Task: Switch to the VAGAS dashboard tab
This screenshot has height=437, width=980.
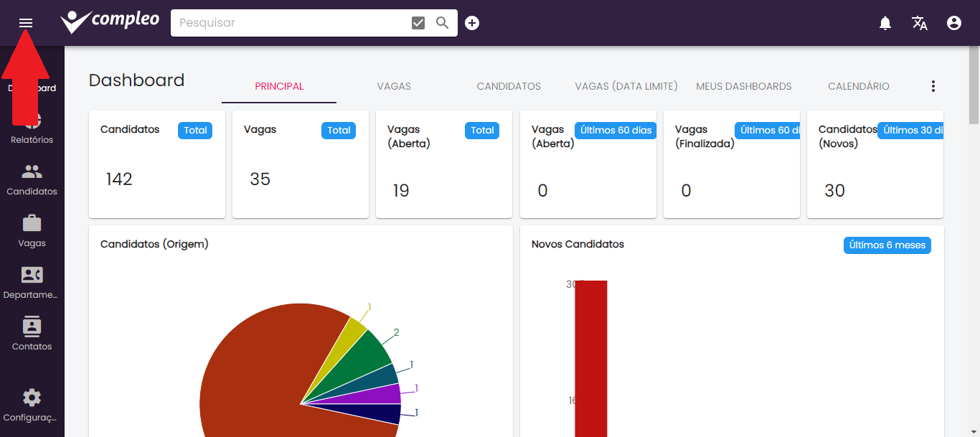Action: (394, 86)
